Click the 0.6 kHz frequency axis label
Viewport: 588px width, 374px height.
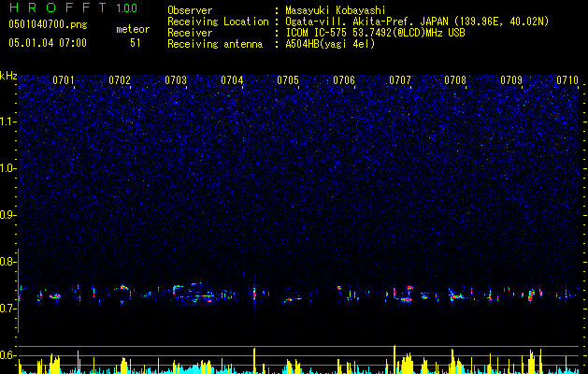tap(7, 355)
